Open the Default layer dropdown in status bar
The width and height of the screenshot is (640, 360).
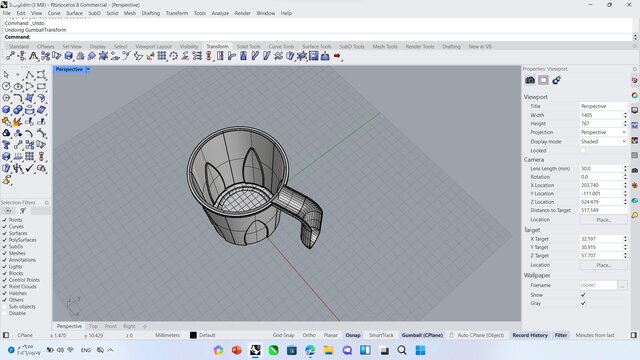pyautogui.click(x=207, y=335)
